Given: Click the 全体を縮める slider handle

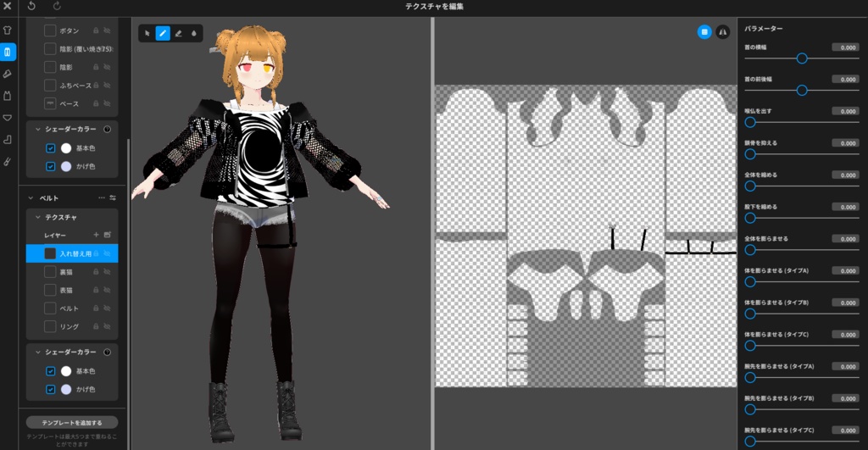Looking at the screenshot, I should [x=750, y=186].
